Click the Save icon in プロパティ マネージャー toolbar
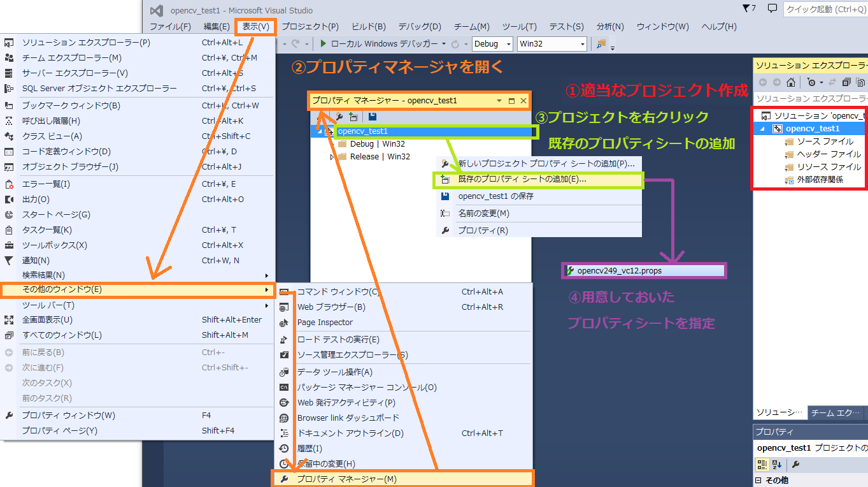 pyautogui.click(x=372, y=117)
